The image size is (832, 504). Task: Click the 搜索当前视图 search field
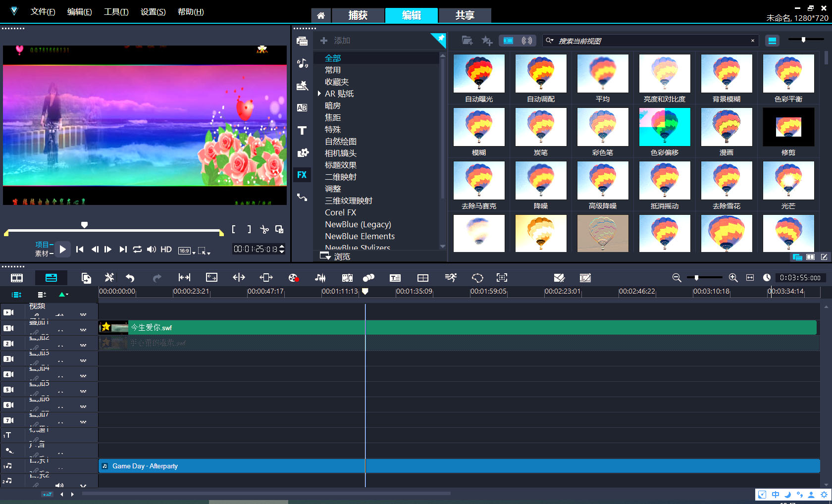click(x=651, y=41)
